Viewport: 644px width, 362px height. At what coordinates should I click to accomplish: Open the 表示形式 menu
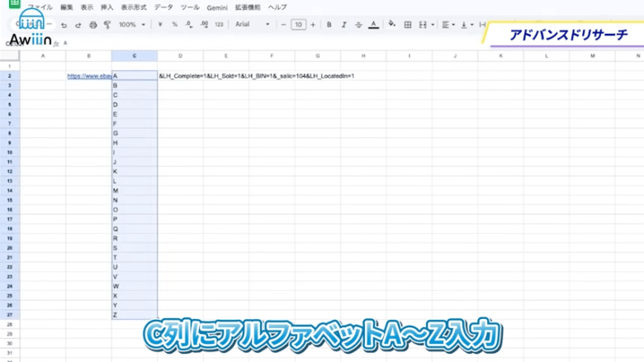pos(134,7)
